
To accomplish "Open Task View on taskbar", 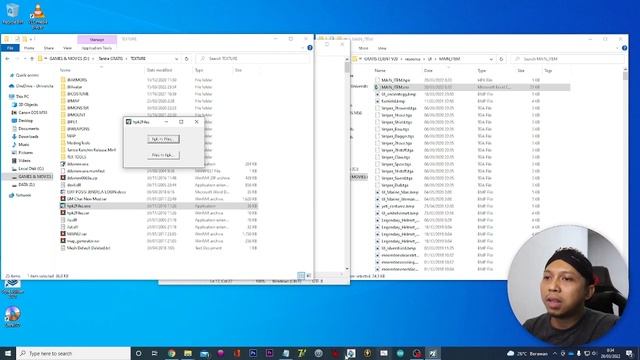I will pos(155,353).
